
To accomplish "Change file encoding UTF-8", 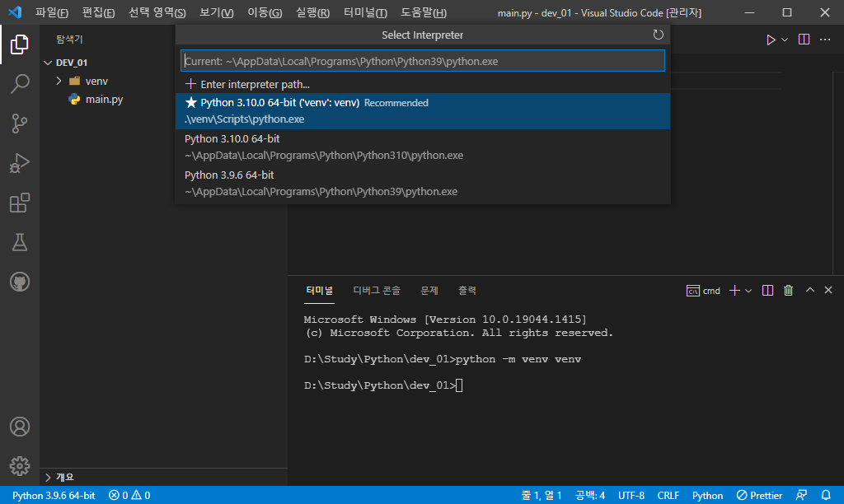I will point(631,496).
